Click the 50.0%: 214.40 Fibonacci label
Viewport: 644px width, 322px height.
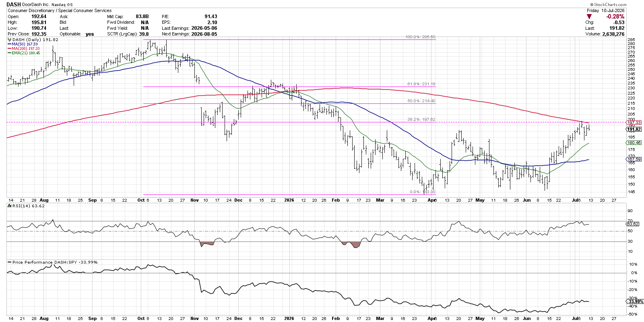tap(421, 101)
